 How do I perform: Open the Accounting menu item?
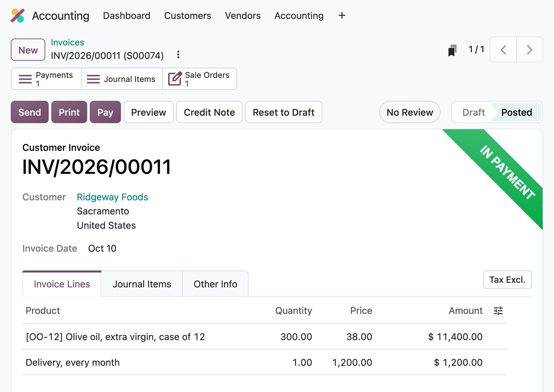click(x=299, y=15)
